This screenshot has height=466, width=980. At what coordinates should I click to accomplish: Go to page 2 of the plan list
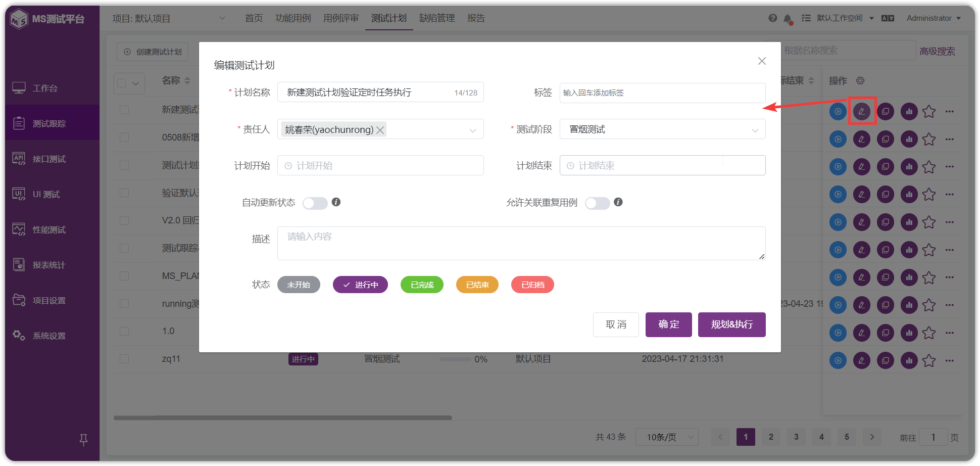pos(771,437)
